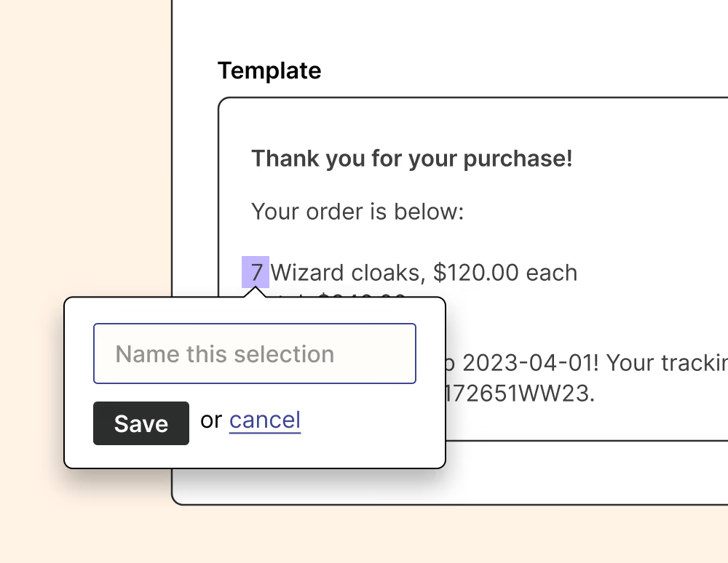This screenshot has height=563, width=728.
Task: Click the cancel link
Action: tap(265, 420)
